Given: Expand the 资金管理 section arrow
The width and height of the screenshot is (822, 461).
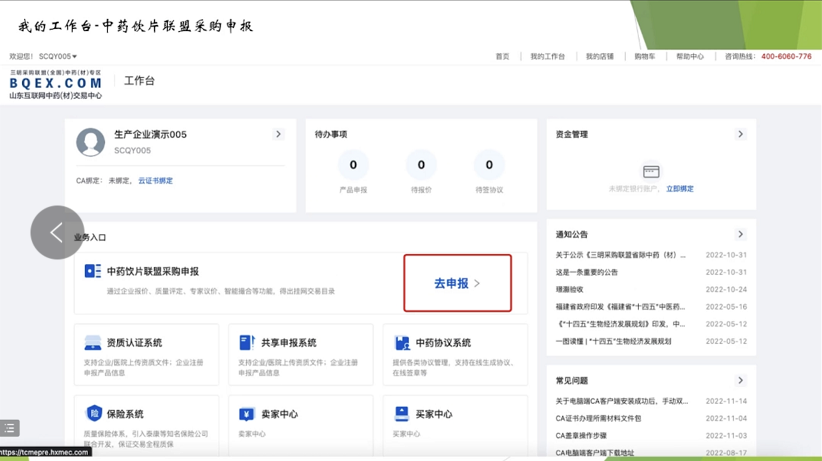Looking at the screenshot, I should pyautogui.click(x=740, y=134).
